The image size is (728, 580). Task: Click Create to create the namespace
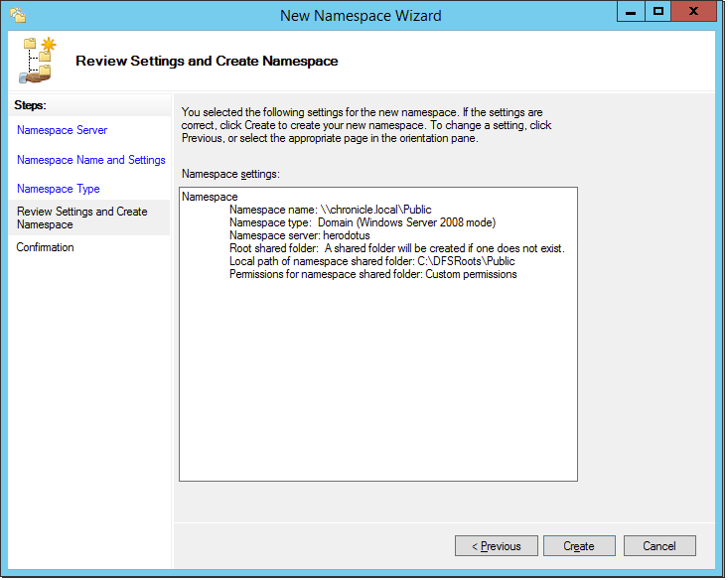tap(579, 546)
